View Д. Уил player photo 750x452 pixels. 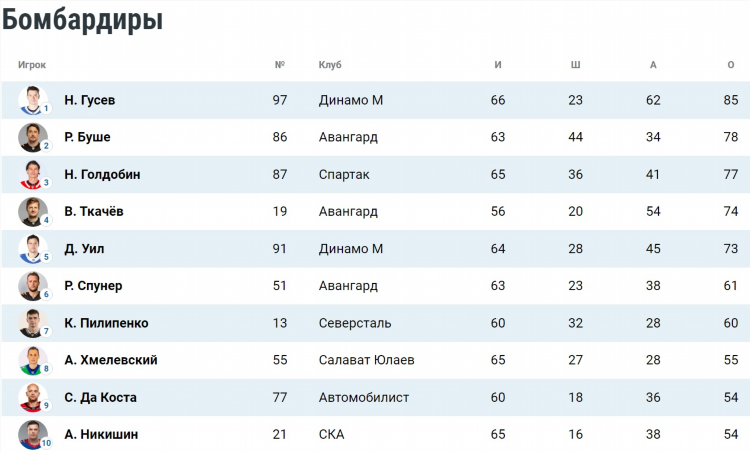click(x=33, y=249)
